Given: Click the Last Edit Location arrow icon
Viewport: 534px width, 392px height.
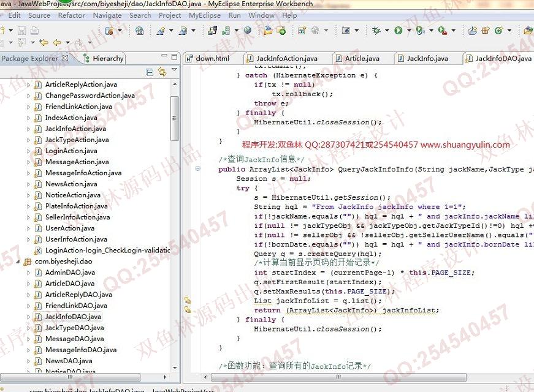Looking at the screenshot, I should [x=44, y=42].
